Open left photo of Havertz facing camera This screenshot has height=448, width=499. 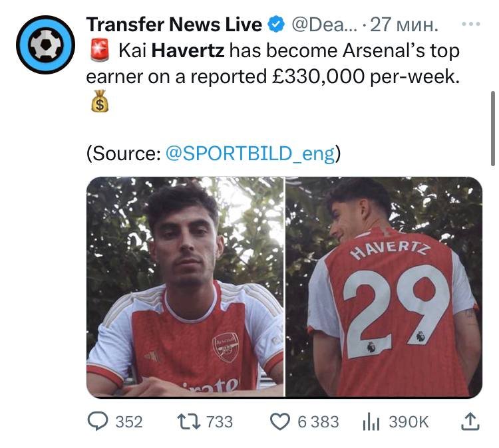pos(185,286)
